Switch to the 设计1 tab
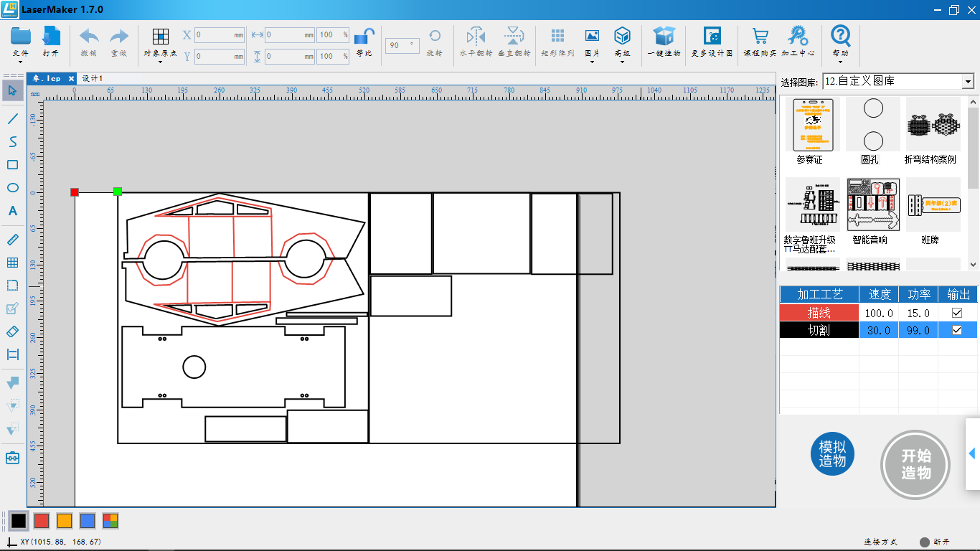Screen dimensions: 980x551 92,78
